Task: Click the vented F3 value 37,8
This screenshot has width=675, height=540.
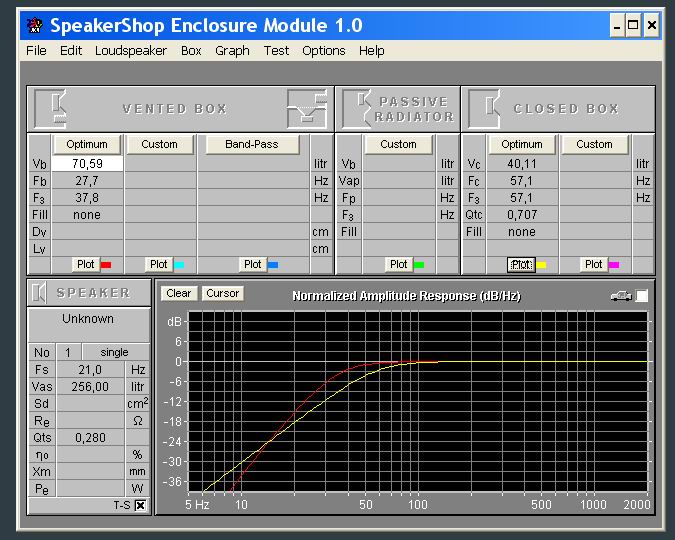Action: click(x=87, y=198)
